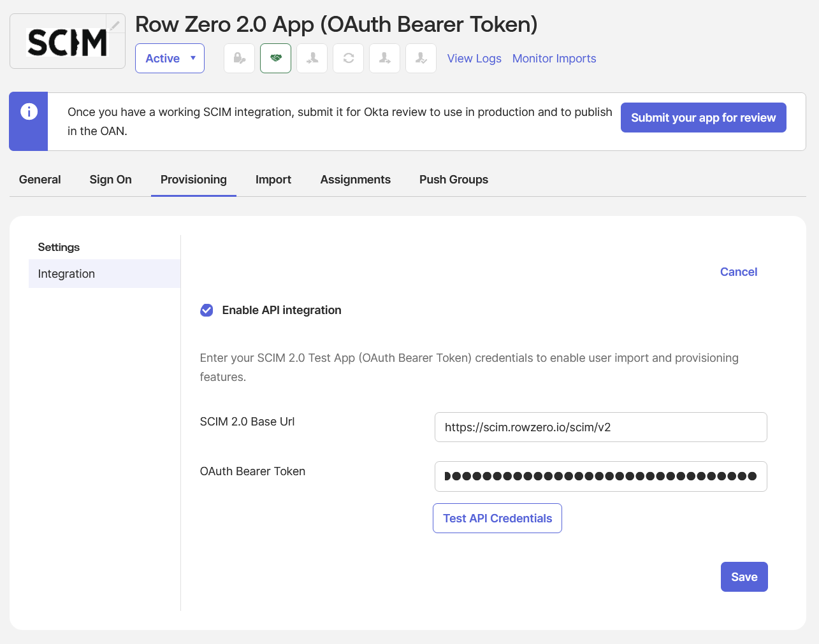Click the lock and key icon

240,59
